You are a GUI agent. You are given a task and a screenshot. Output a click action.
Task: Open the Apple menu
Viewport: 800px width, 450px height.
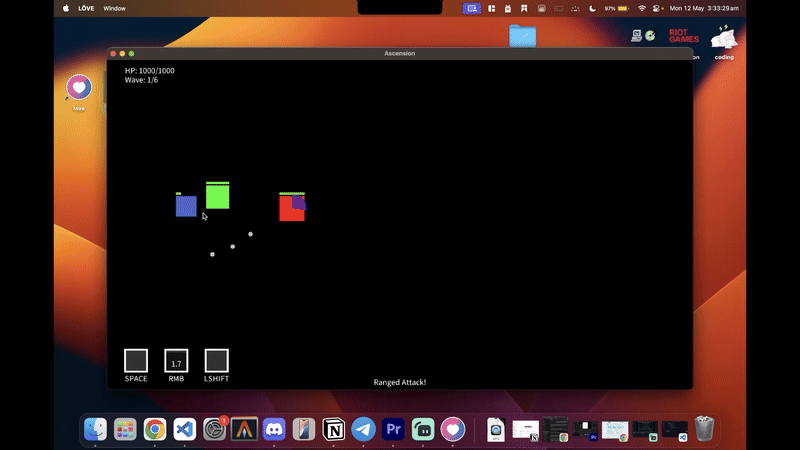(67, 8)
